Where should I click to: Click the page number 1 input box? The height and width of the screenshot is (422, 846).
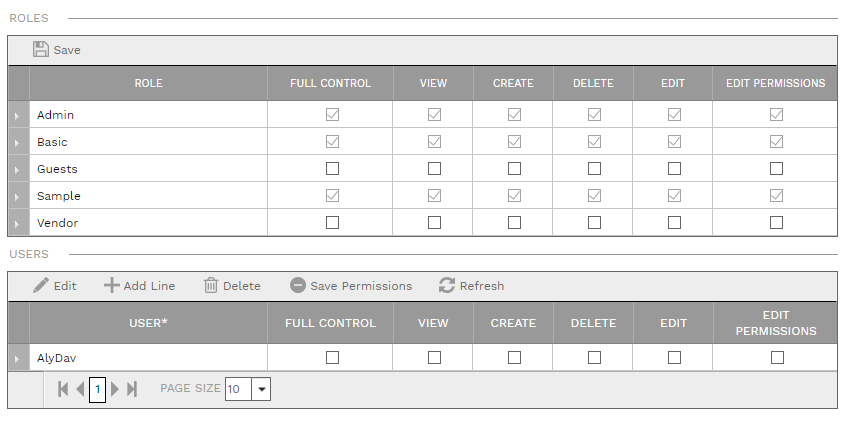(97, 389)
